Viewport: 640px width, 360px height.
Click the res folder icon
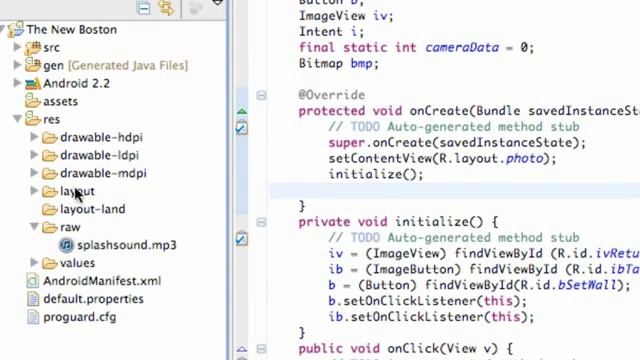[x=33, y=119]
